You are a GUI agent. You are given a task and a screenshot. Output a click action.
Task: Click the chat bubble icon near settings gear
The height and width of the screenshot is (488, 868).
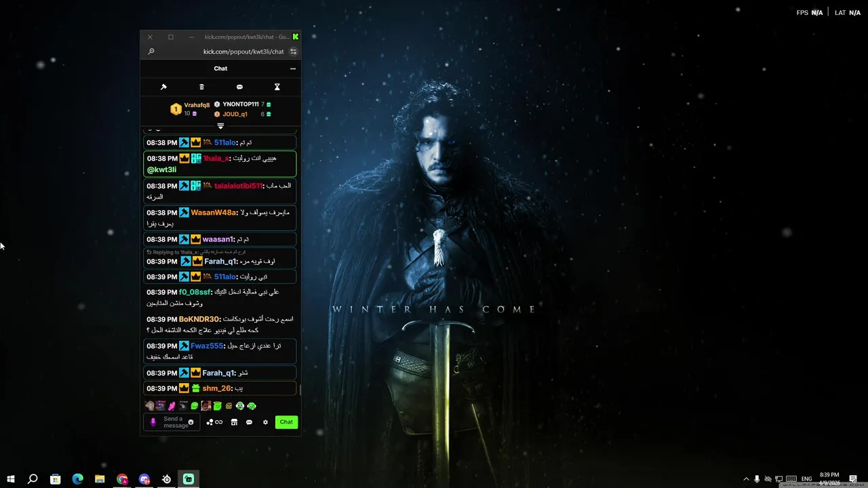[249, 422]
